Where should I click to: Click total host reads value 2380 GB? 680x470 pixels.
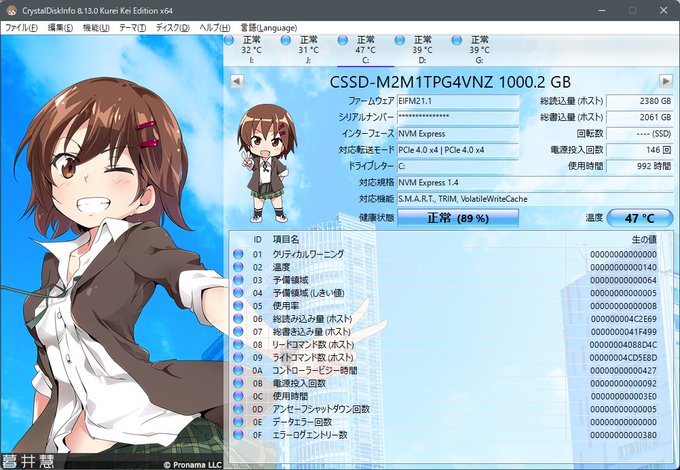click(639, 101)
